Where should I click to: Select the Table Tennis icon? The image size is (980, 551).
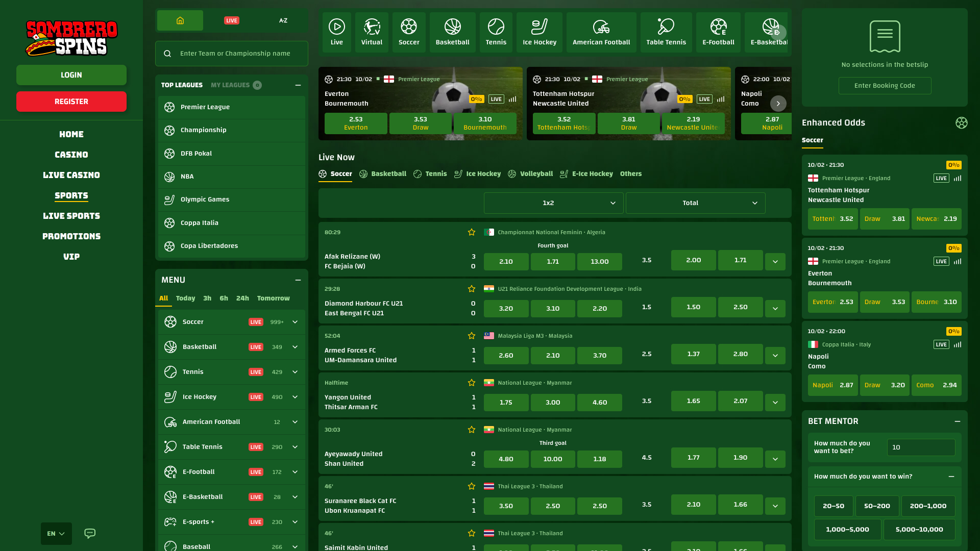coord(666,32)
